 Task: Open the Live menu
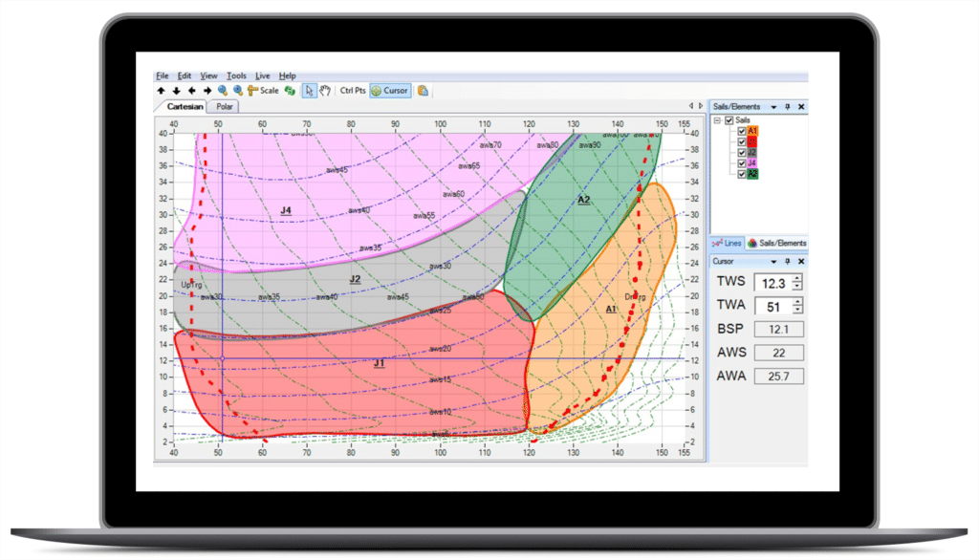coord(262,75)
